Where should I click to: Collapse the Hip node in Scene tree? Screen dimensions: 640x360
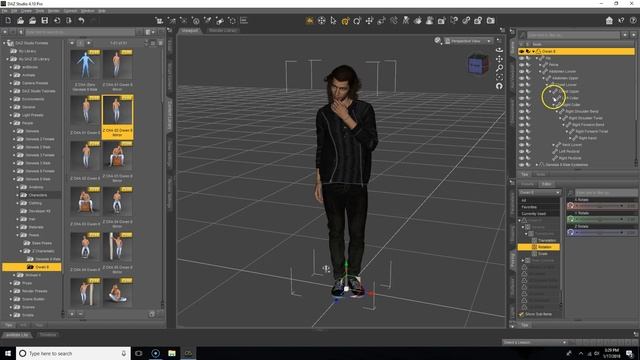click(537, 58)
